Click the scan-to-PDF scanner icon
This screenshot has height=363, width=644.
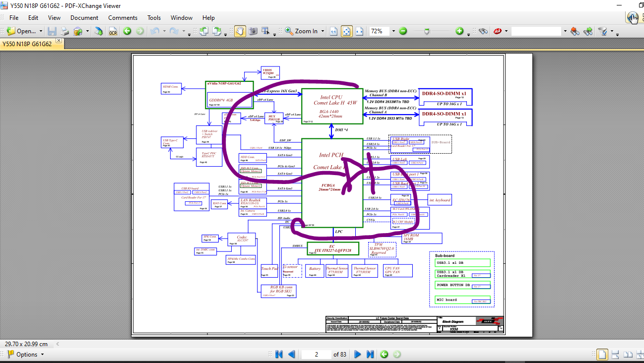click(x=78, y=31)
